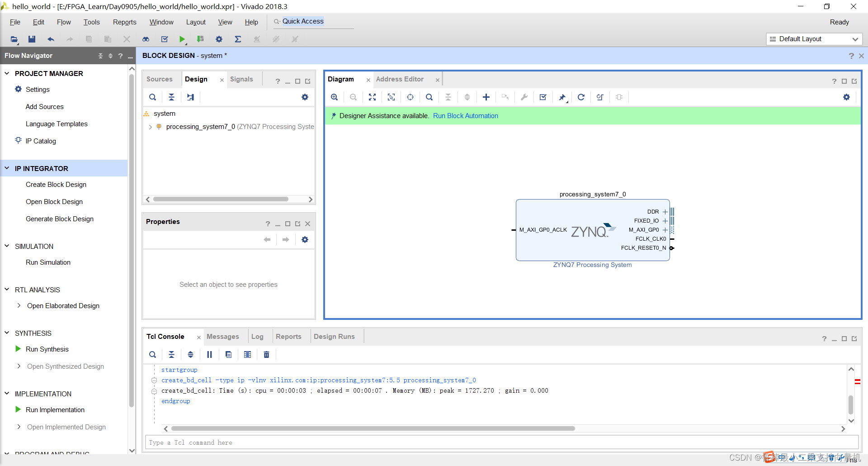The width and height of the screenshot is (868, 466).
Task: Switch to Address Editor tab
Action: tap(400, 79)
